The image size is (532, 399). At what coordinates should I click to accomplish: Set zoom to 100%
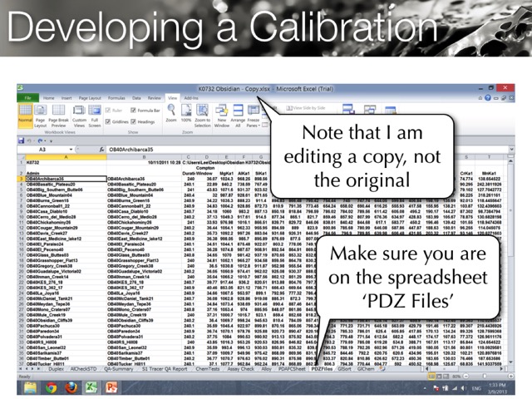point(187,118)
